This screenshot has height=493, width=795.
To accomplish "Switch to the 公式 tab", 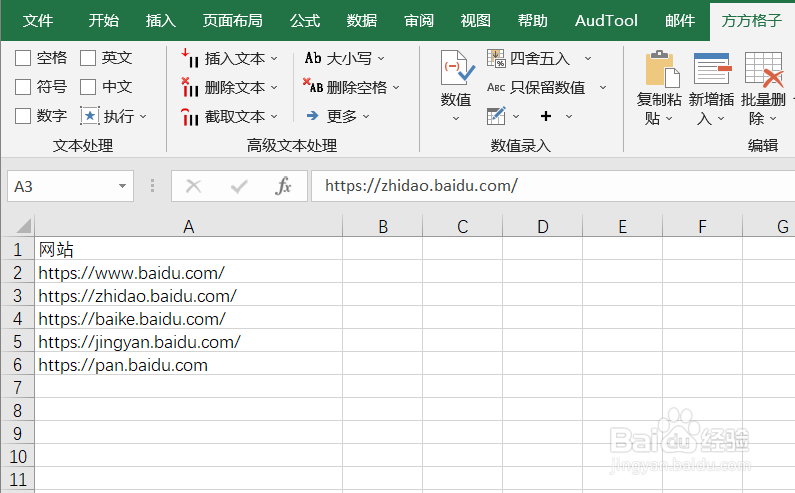I will click(305, 21).
